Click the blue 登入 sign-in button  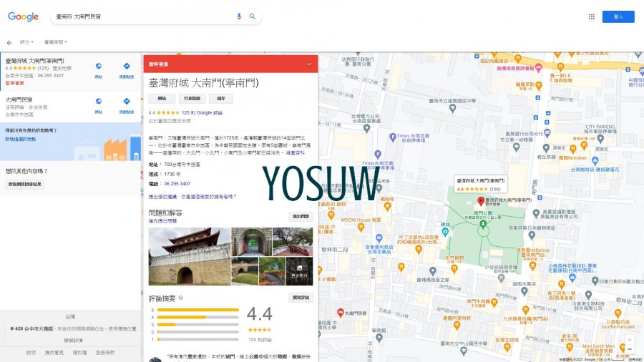pos(618,16)
